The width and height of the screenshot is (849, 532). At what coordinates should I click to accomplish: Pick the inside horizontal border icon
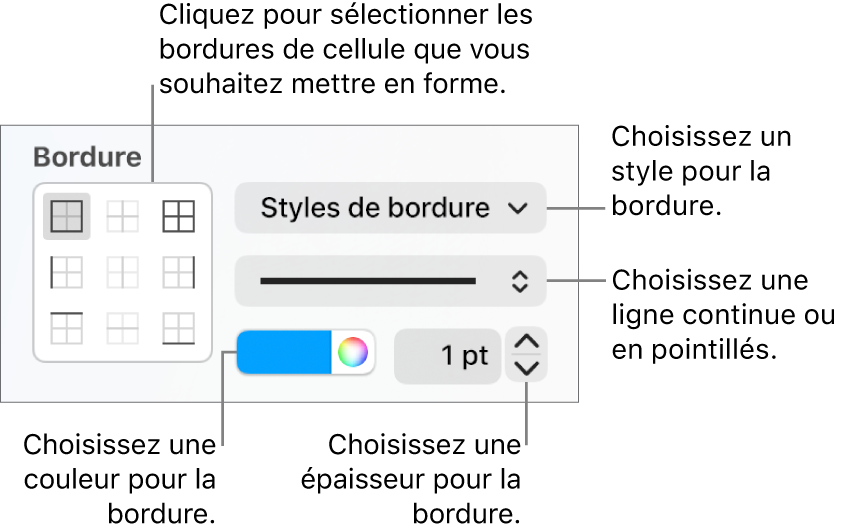tap(122, 328)
